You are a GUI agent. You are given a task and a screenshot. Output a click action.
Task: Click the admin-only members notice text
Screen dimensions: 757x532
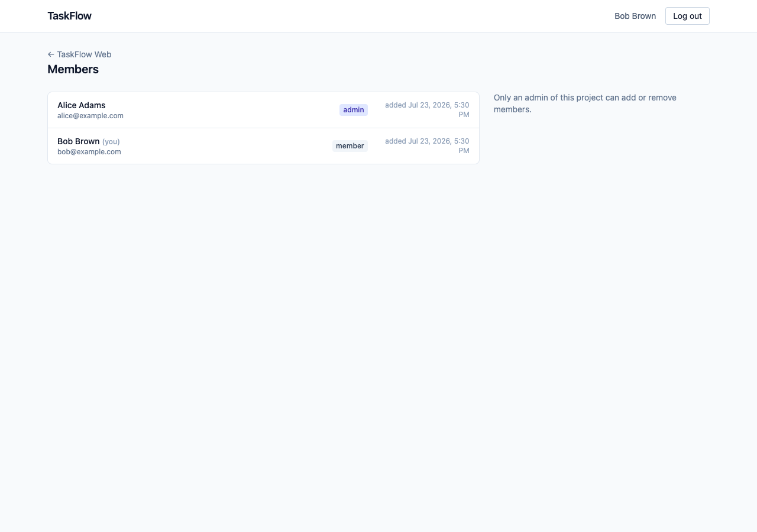[x=585, y=103]
